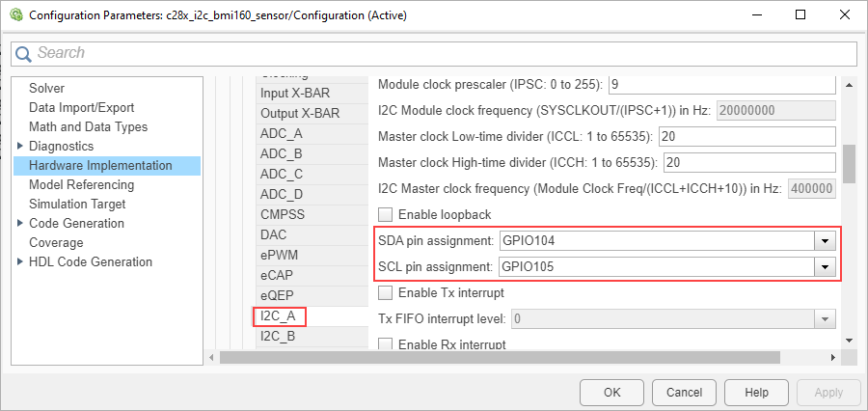Click the MATLAB configuration window icon
Viewport: 868px width, 411px height.
[x=14, y=15]
